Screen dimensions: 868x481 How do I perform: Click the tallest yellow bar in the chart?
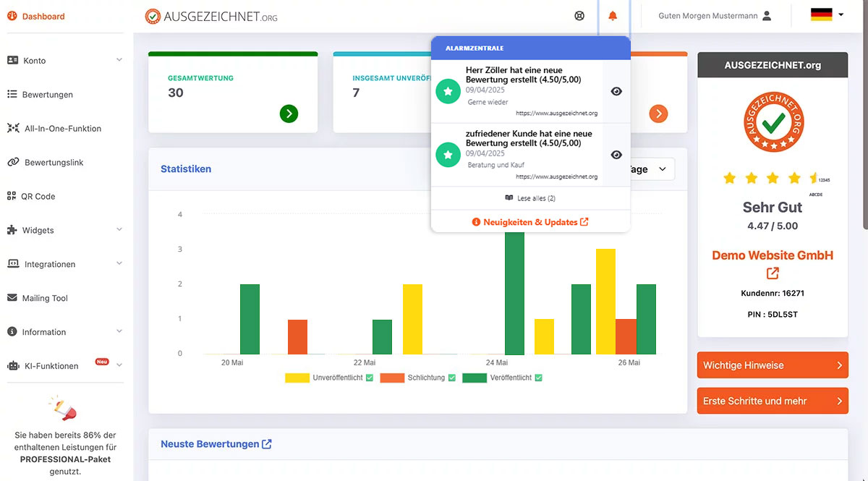(605, 300)
